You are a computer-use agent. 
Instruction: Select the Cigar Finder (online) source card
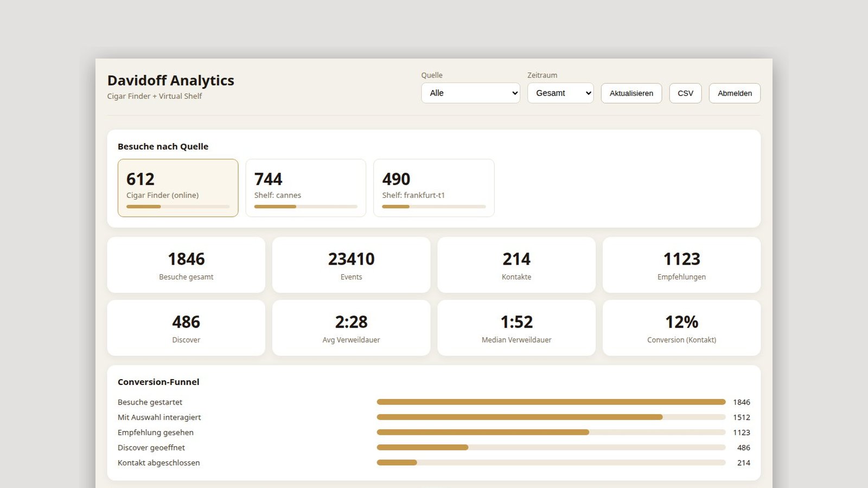178,188
